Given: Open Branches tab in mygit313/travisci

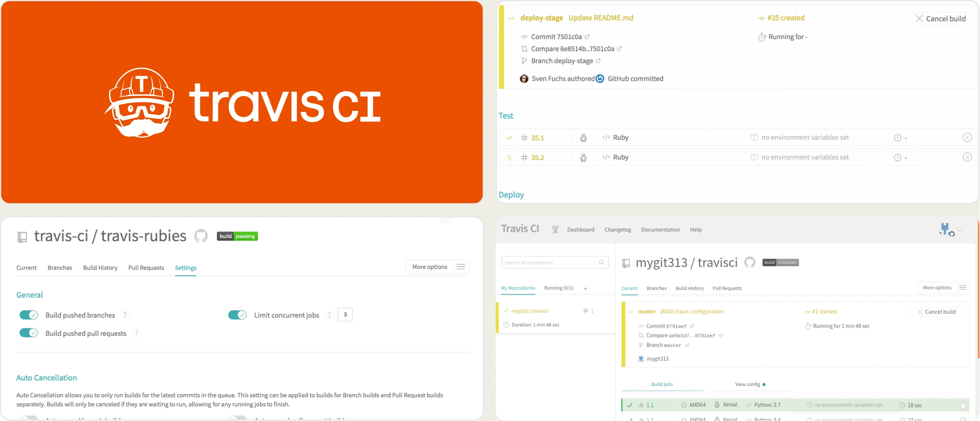Looking at the screenshot, I should coord(656,288).
